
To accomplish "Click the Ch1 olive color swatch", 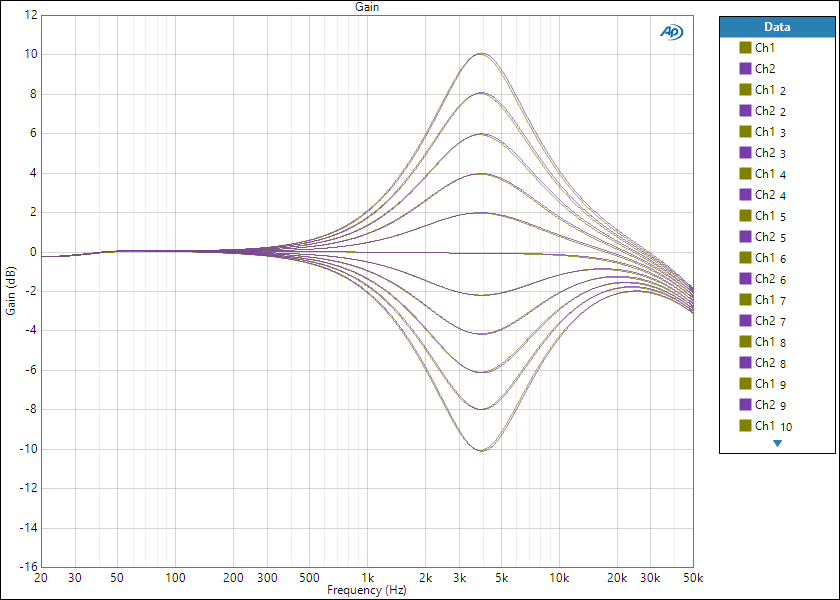I will (x=745, y=48).
